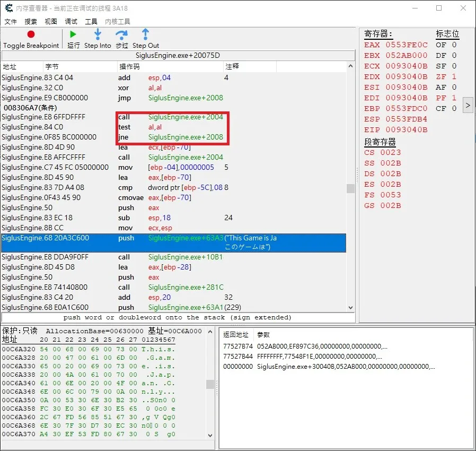Click the EIP register value 0093040B
Viewport: 476px width, 451px height.
pos(406,129)
